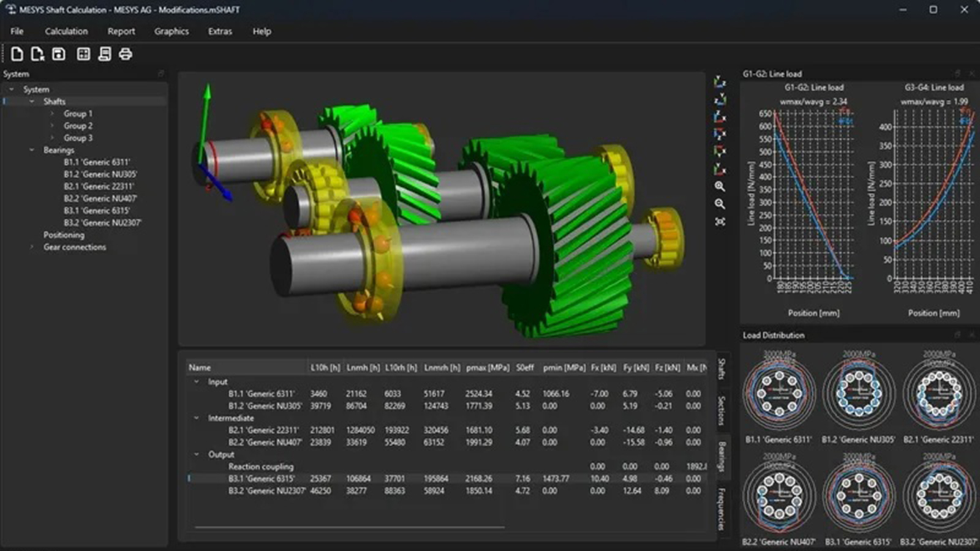Select bearing B2.1 'Generic 22311' in tree
Screen dimensions: 980x551
click(99, 187)
